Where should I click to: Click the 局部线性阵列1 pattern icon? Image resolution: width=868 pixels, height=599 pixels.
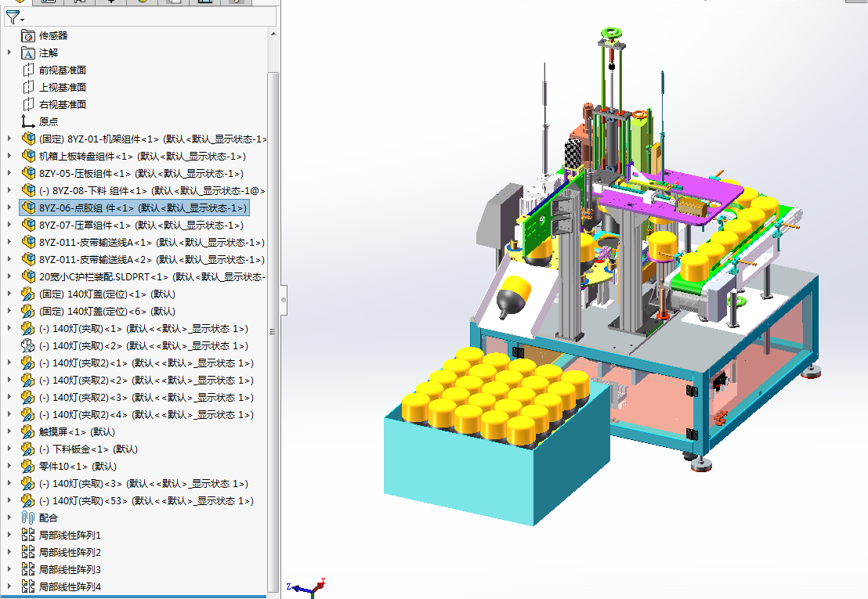click(x=27, y=535)
